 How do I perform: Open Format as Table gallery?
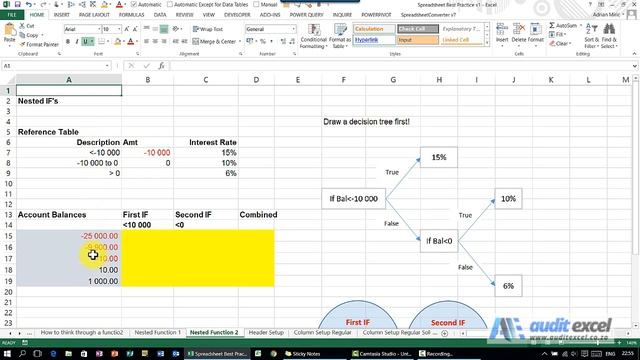(340, 36)
